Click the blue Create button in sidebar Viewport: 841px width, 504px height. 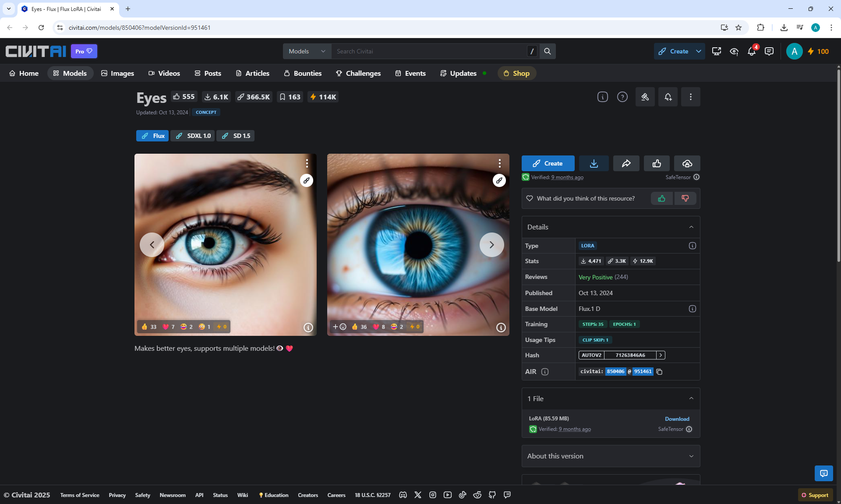pyautogui.click(x=548, y=163)
